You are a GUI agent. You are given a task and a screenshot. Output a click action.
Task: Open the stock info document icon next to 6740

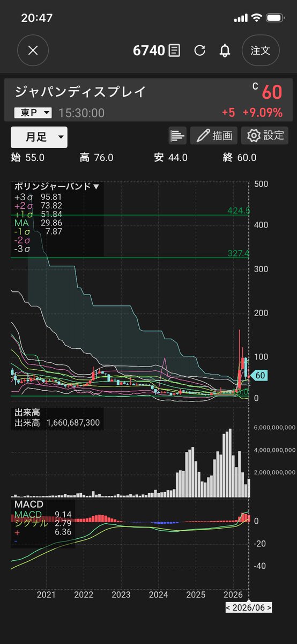pos(174,50)
